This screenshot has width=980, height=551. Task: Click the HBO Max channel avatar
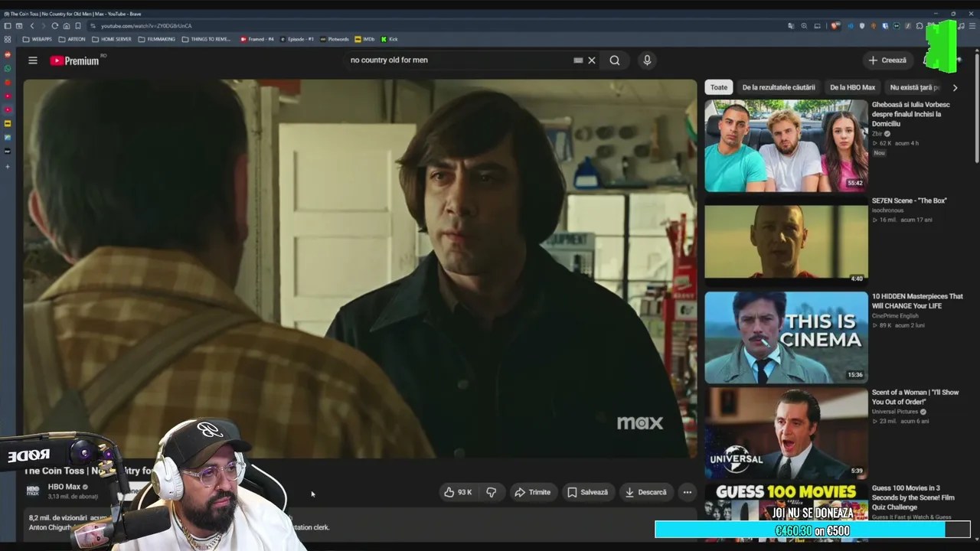click(33, 491)
